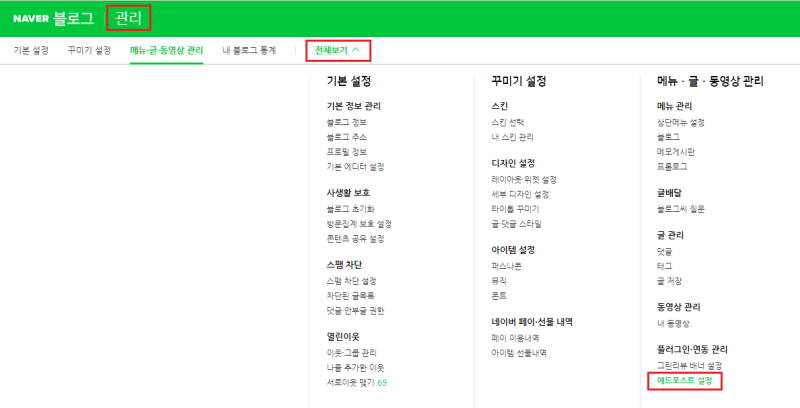
Task: Open 애드포스트 설정 link
Action: 684,380
